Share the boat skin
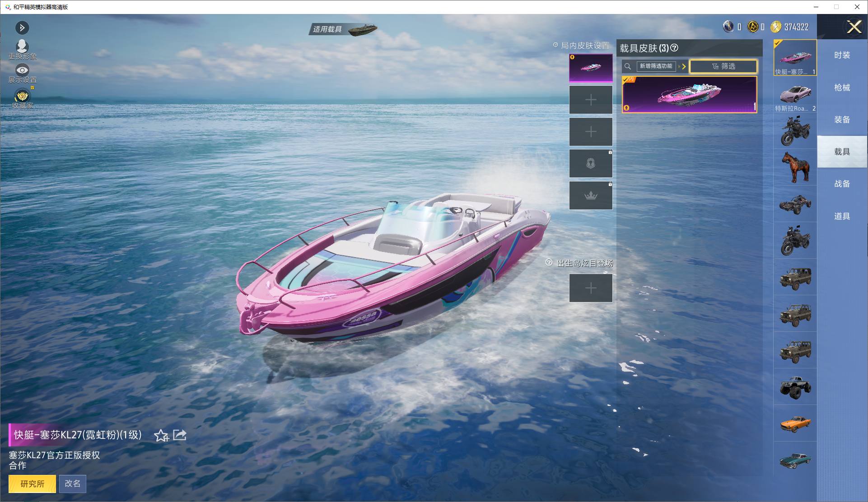 (x=180, y=435)
